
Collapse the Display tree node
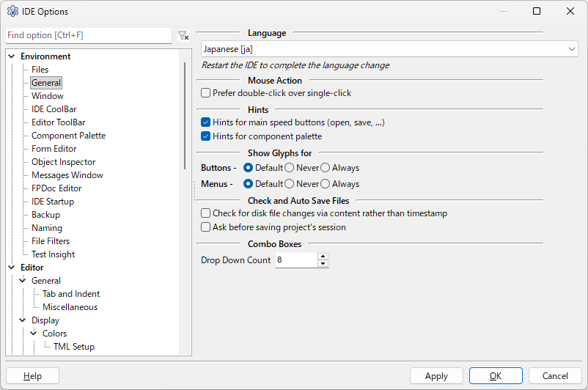pyautogui.click(x=22, y=320)
